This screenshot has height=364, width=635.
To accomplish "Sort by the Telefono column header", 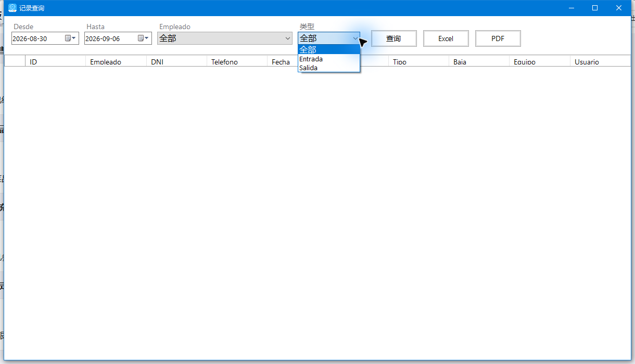I will tap(237, 61).
